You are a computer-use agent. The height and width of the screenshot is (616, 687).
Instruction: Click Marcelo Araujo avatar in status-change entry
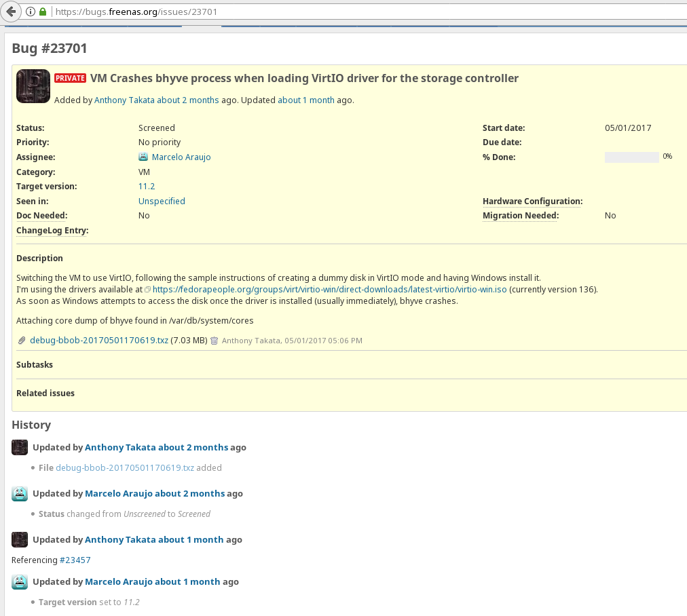(20, 493)
